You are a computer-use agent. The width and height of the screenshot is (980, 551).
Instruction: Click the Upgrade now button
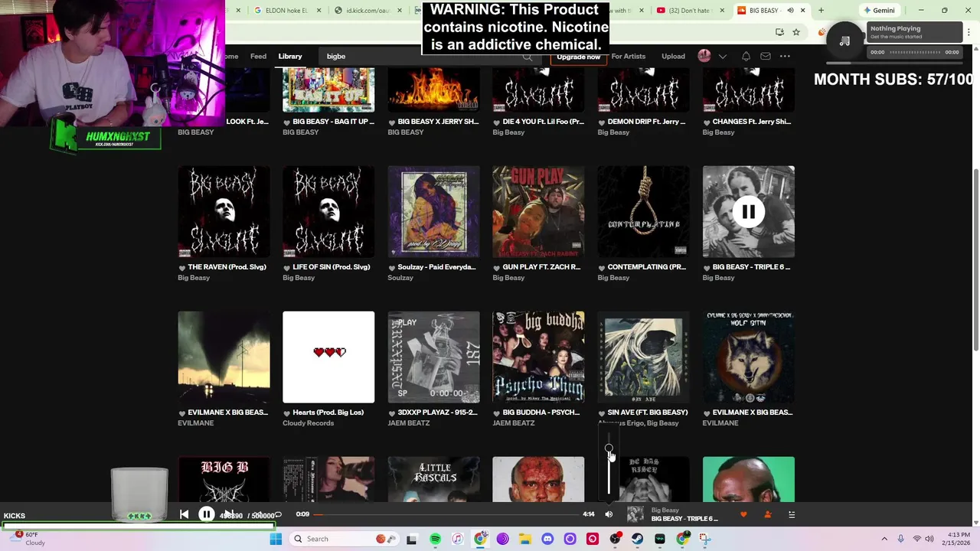(578, 58)
